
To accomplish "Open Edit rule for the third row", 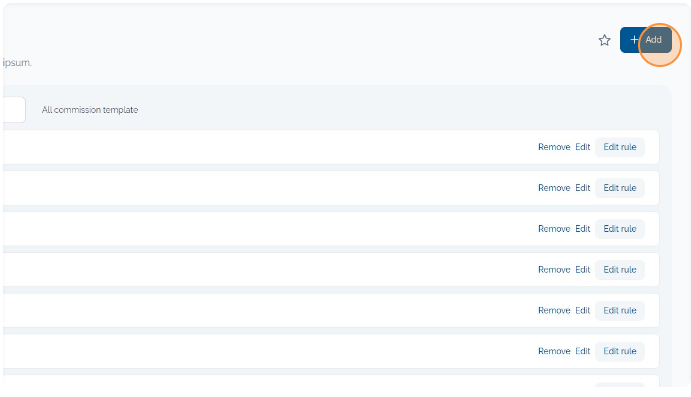I will [x=620, y=229].
